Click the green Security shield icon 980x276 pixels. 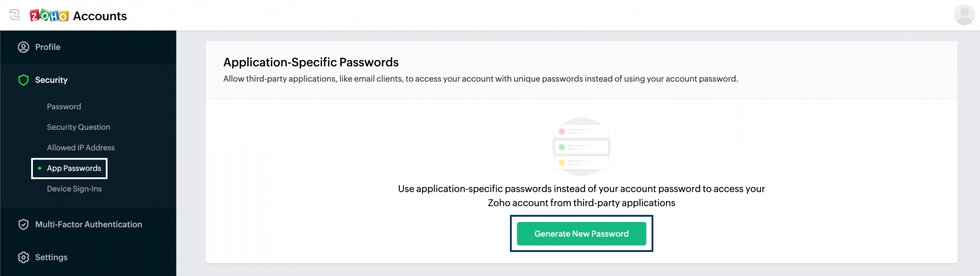click(24, 80)
